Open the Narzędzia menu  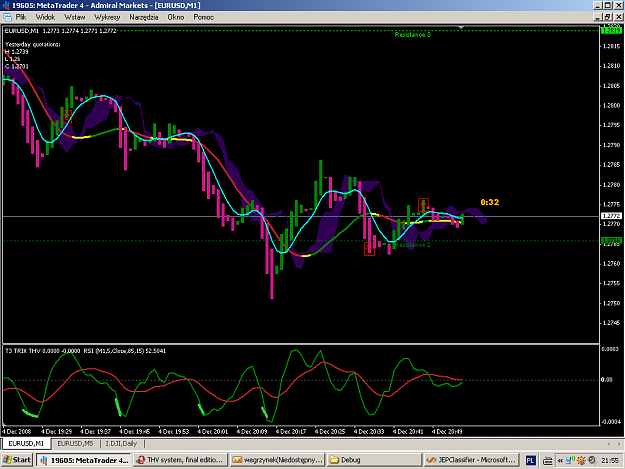click(x=143, y=17)
